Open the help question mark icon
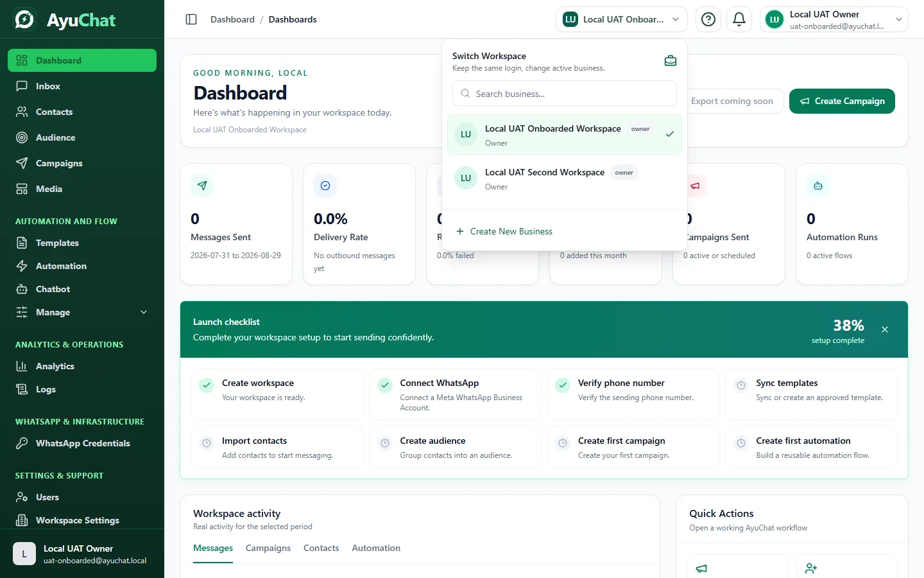Screen dimensions: 924x578 click(708, 19)
